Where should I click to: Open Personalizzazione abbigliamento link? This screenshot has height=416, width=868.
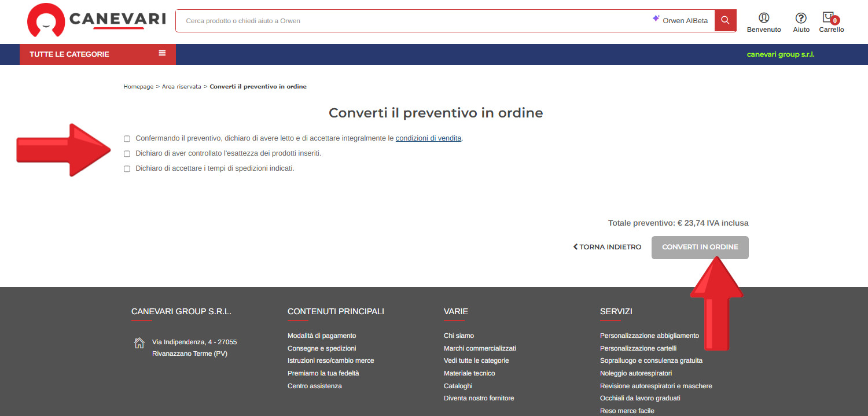tap(649, 336)
